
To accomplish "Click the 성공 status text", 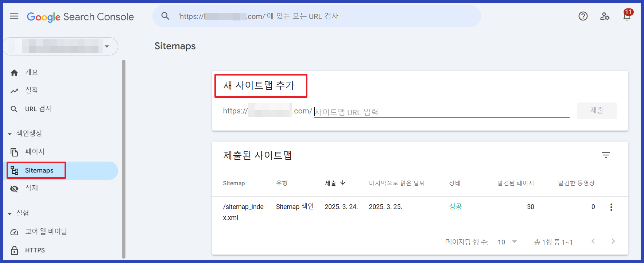I will [x=455, y=206].
